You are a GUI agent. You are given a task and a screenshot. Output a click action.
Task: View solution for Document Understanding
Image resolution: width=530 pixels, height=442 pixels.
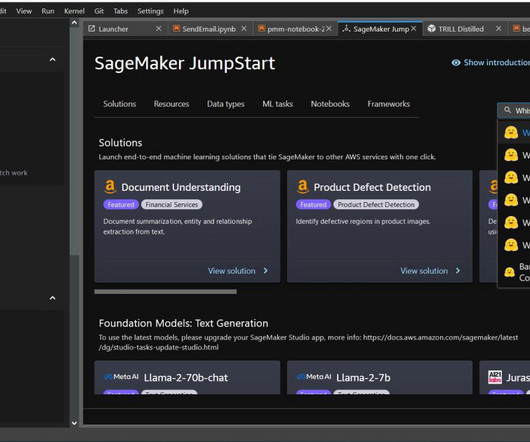tap(232, 271)
